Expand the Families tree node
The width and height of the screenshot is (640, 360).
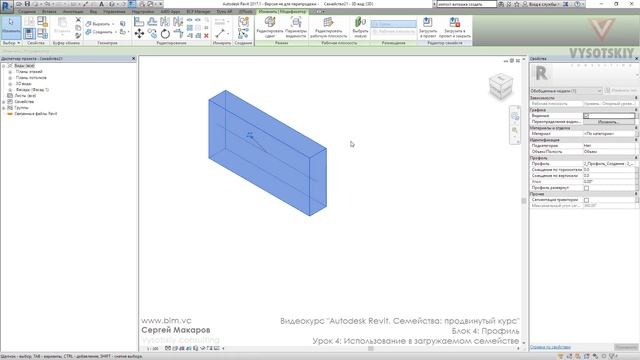(4, 102)
